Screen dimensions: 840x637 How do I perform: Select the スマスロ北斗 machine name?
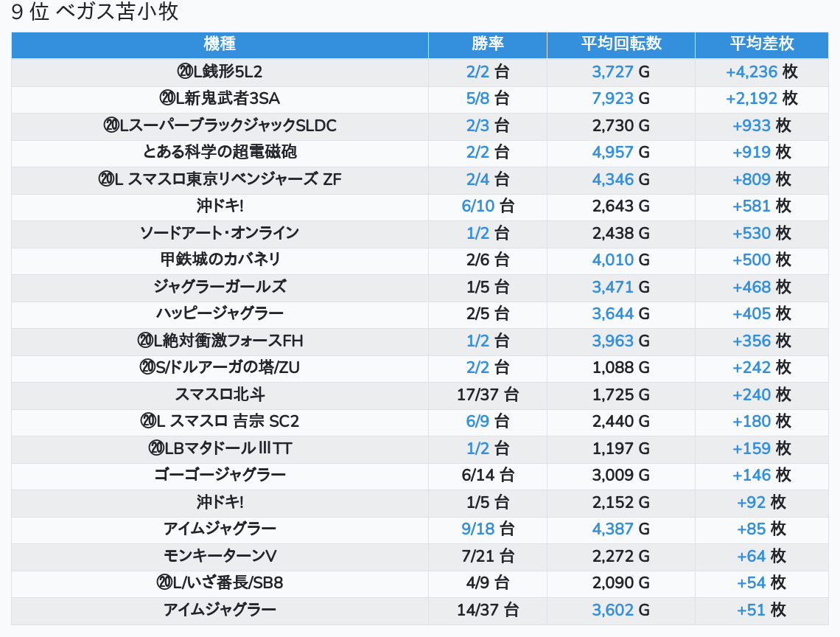pos(220,394)
